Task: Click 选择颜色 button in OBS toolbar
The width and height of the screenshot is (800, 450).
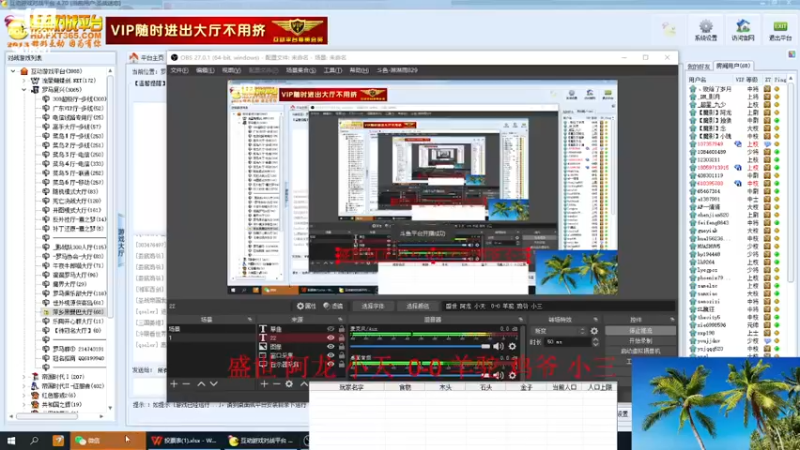Action: [x=417, y=306]
